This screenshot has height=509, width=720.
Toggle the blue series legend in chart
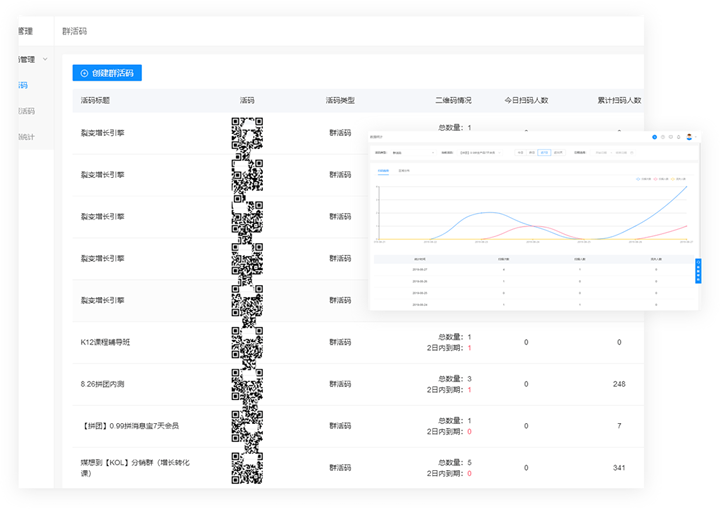click(643, 179)
